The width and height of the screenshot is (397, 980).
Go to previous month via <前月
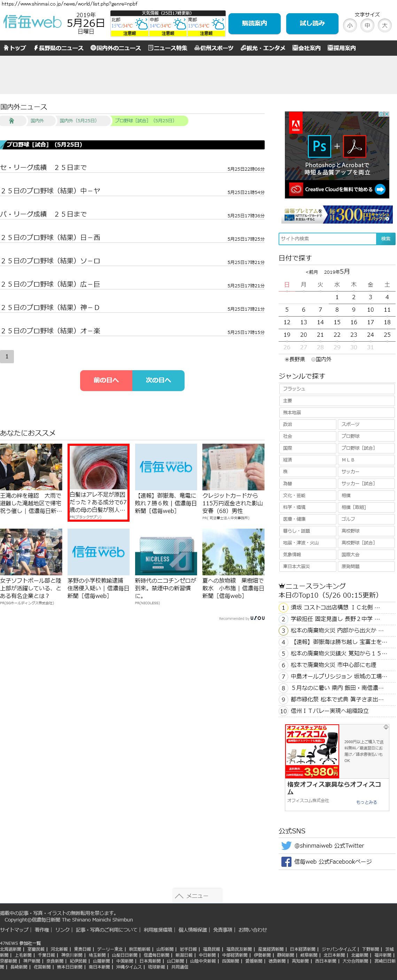pyautogui.click(x=311, y=272)
